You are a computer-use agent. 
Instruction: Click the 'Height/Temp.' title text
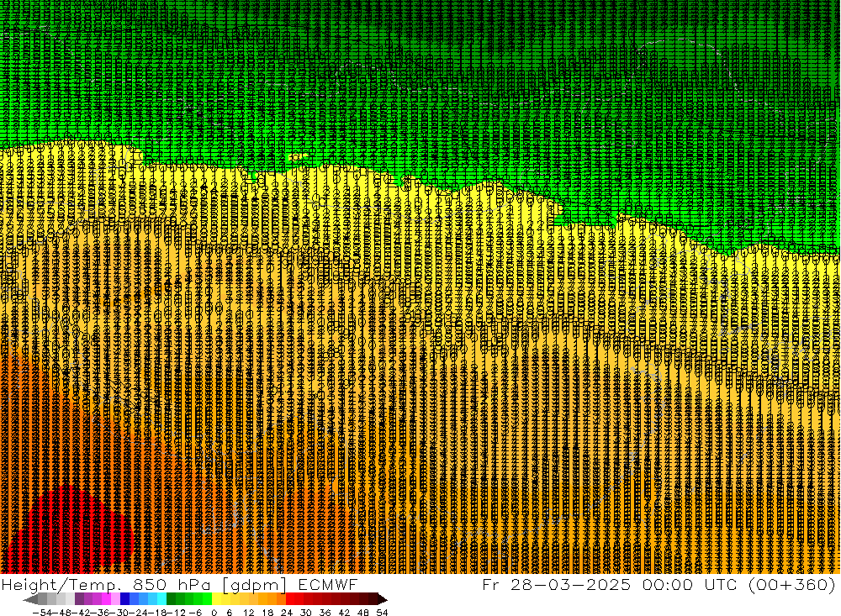pos(61,585)
